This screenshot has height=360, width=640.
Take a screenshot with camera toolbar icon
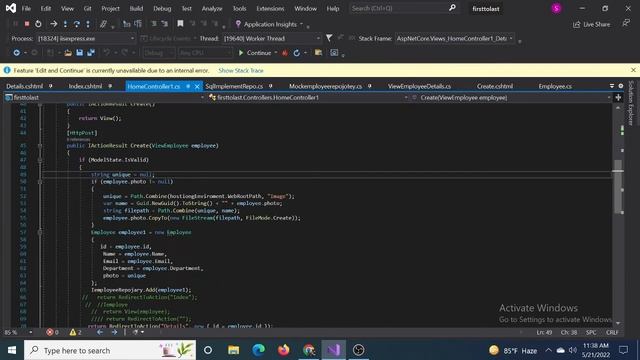coord(334,53)
